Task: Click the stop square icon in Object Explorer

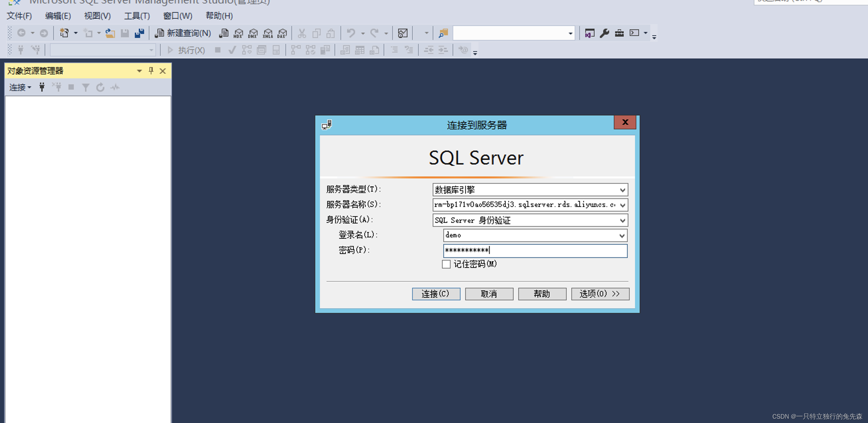Action: pyautogui.click(x=71, y=87)
